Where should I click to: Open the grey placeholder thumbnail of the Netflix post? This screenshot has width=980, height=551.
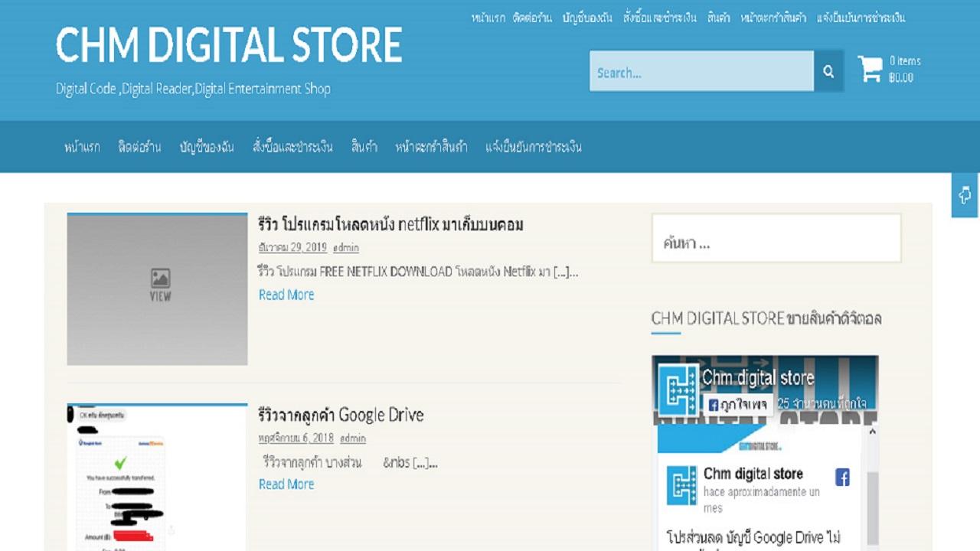click(157, 289)
